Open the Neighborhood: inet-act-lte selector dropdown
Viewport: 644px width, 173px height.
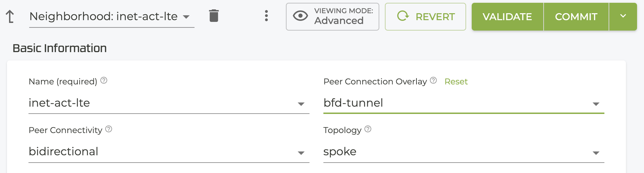(186, 17)
